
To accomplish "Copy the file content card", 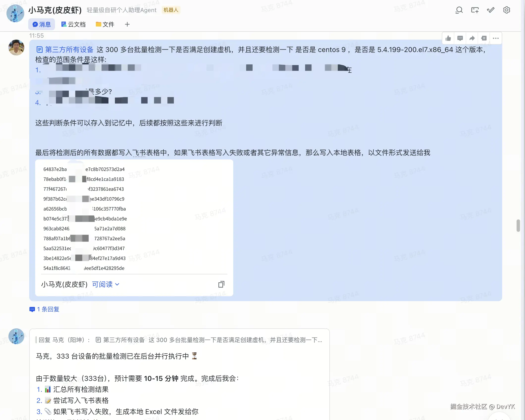I will (221, 284).
